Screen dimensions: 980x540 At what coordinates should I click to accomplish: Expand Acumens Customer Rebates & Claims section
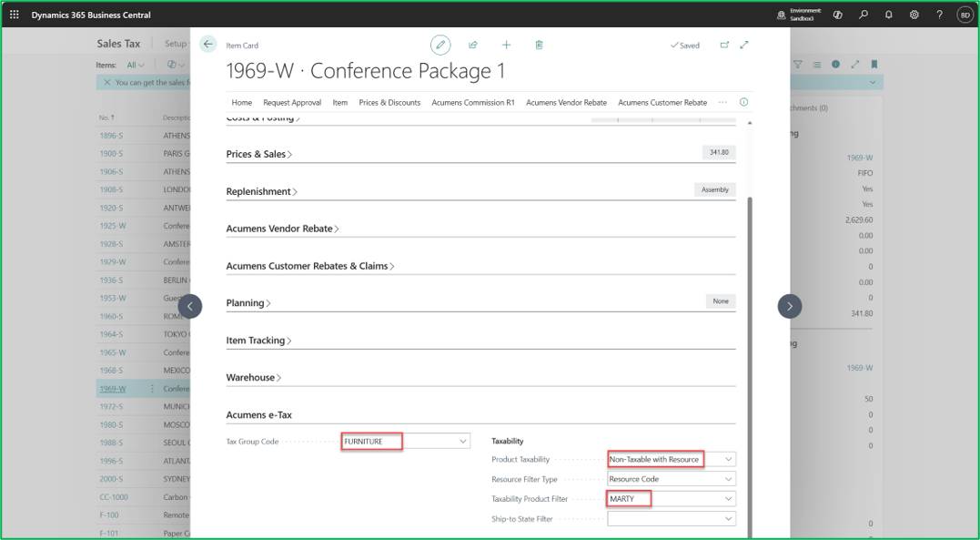tap(310, 266)
